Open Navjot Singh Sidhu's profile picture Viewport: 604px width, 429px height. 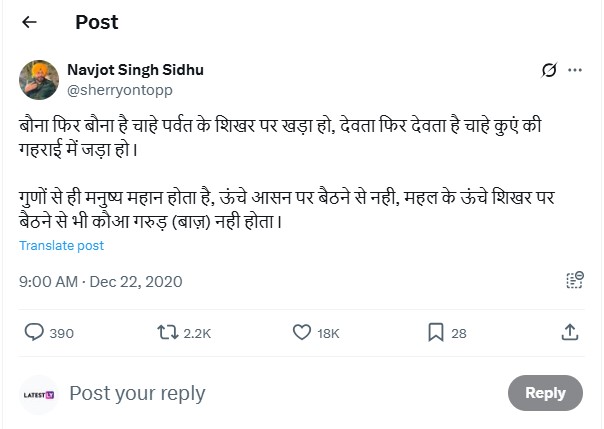coord(38,79)
